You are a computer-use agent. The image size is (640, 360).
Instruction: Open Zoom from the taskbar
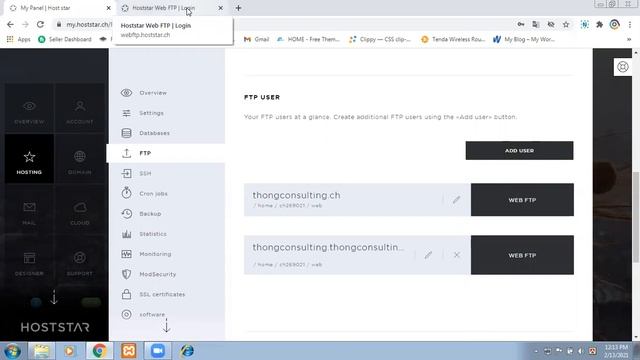pyautogui.click(x=158, y=351)
